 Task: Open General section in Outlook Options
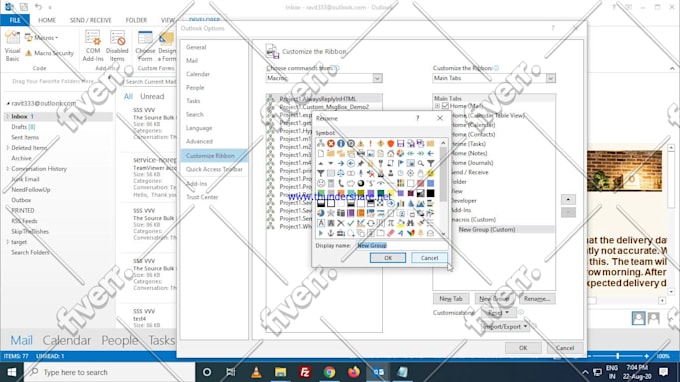pyautogui.click(x=214, y=47)
